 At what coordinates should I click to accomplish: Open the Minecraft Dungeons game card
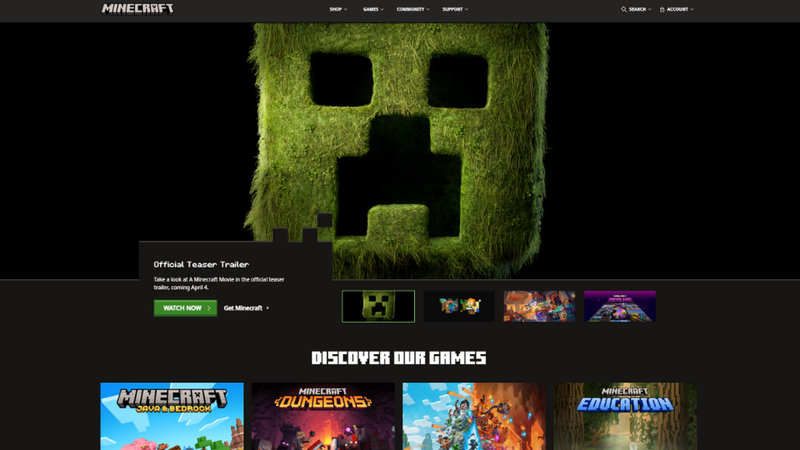323,416
